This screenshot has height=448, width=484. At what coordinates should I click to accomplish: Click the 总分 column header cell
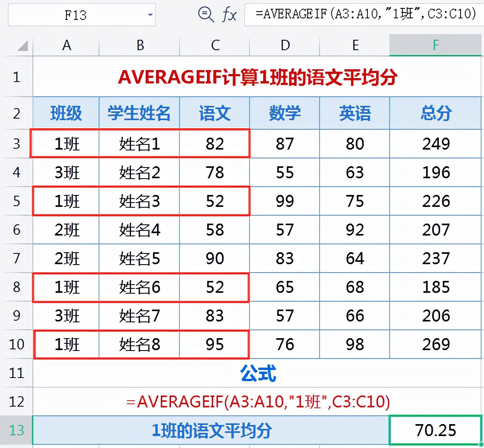pos(435,113)
